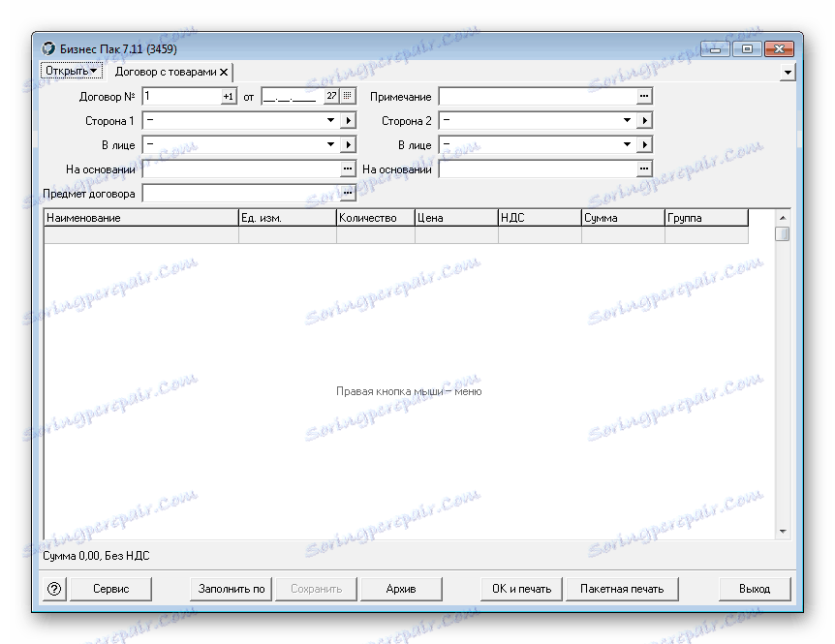This screenshot has width=835, height=644.
Task: Click the Сумма 0,00, Без НДС status text
Action: [96, 556]
